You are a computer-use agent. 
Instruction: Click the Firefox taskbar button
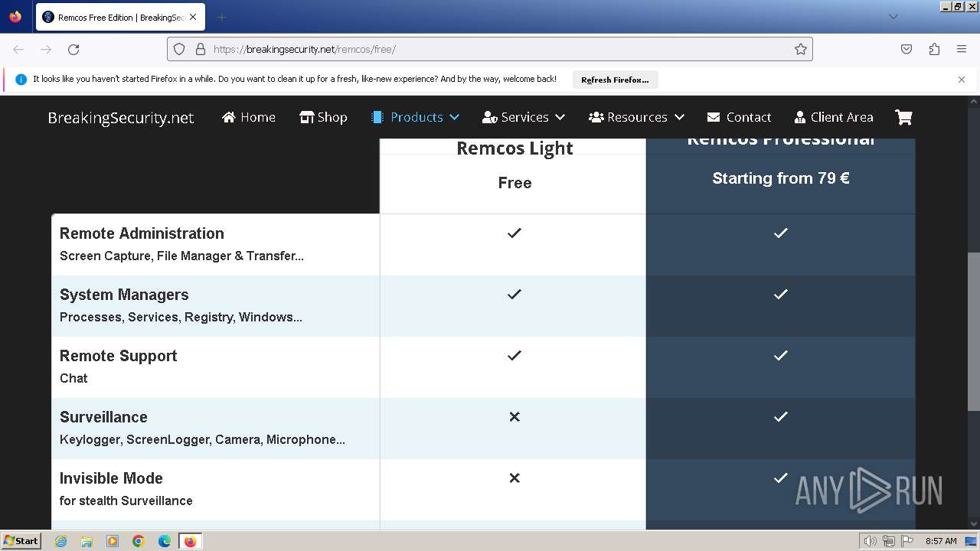tap(190, 541)
